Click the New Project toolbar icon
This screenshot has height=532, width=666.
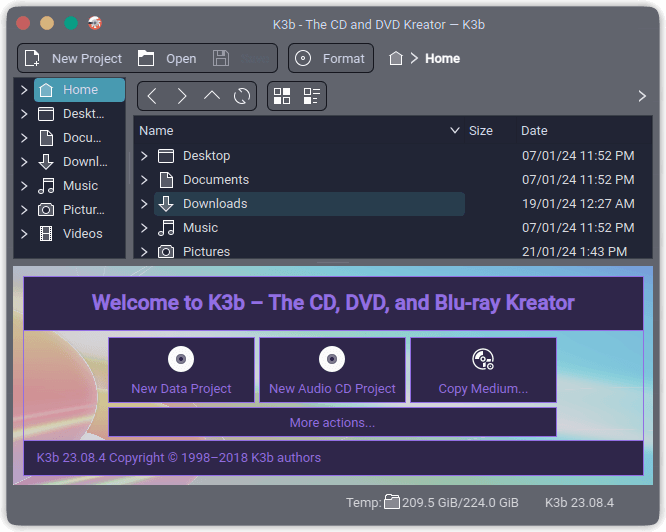[x=32, y=58]
